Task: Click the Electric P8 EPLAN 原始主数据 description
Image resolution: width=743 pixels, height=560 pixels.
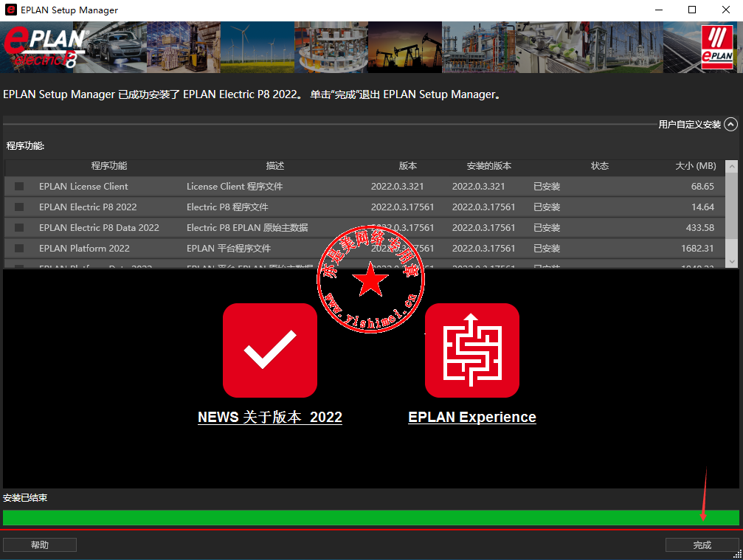Action: click(247, 227)
